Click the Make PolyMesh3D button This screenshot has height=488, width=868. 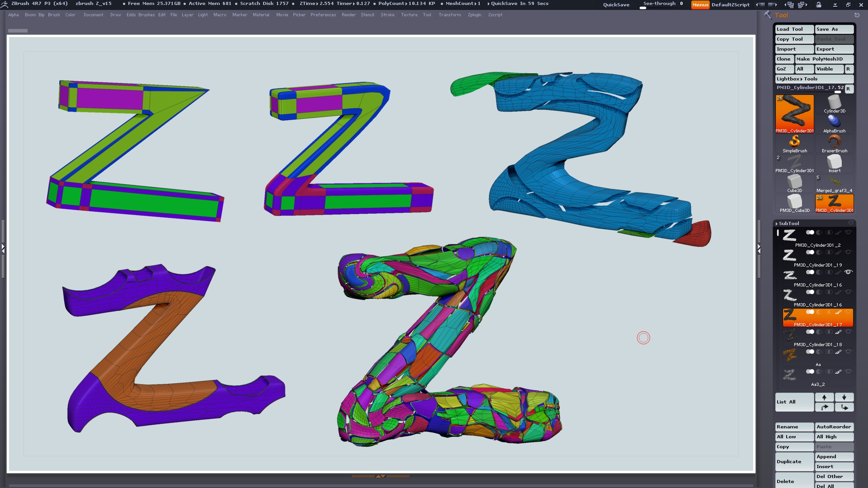[824, 59]
